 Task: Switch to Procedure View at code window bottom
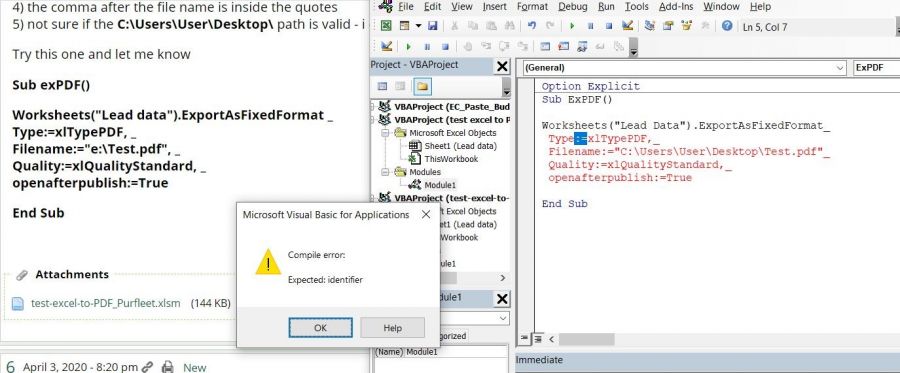click(525, 339)
